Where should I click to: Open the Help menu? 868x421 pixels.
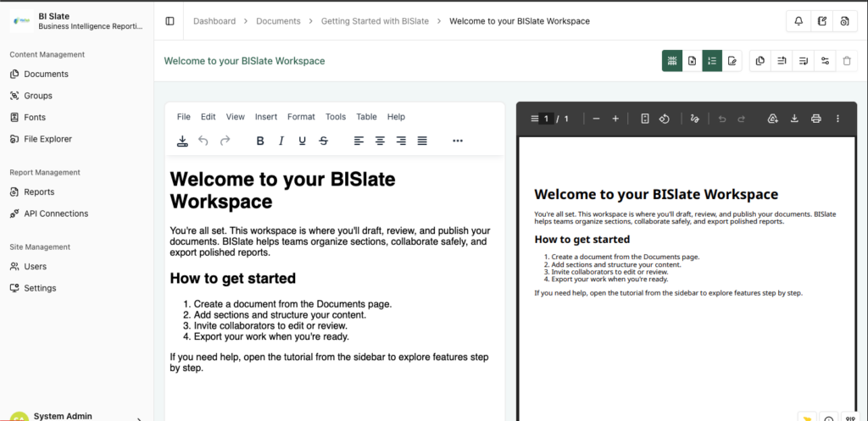[397, 117]
